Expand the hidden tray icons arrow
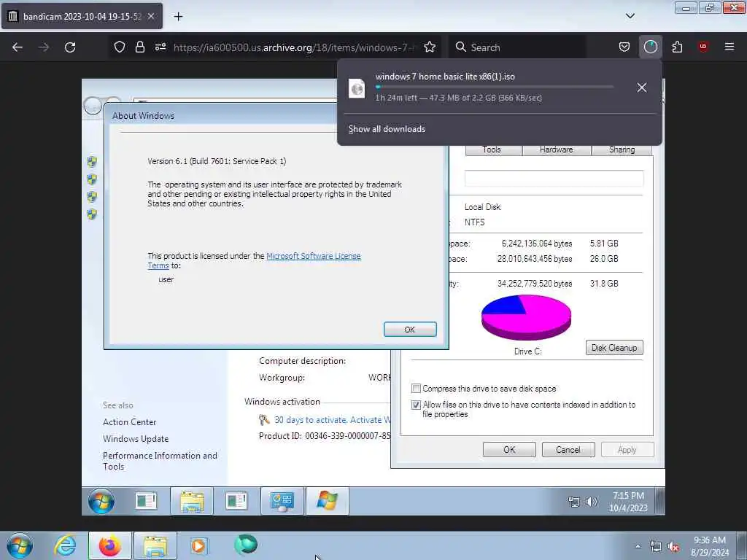 (638, 546)
